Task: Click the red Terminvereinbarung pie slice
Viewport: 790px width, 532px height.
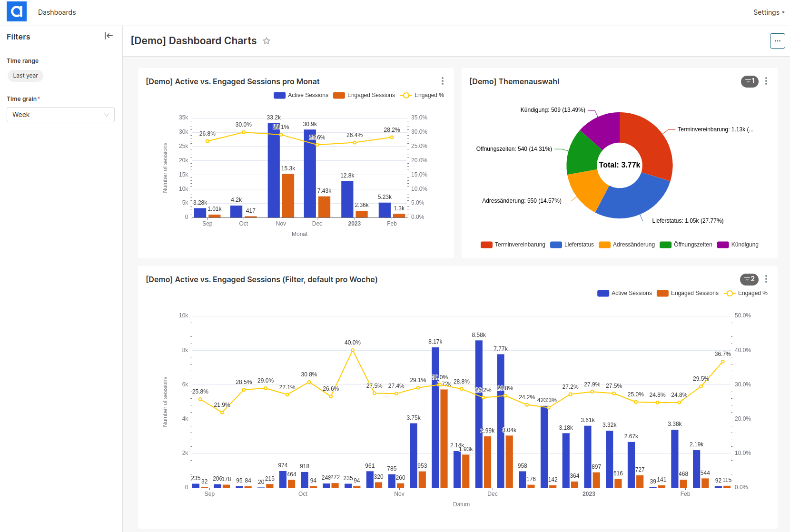Action: (x=651, y=143)
